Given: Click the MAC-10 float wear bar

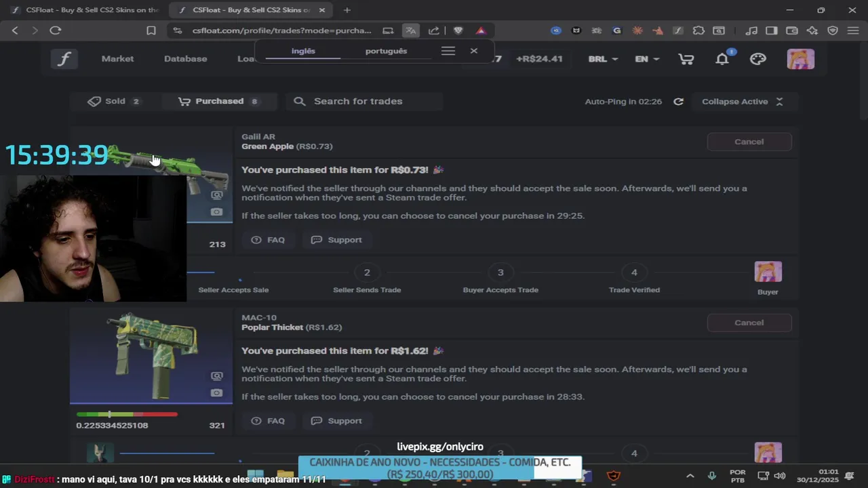Looking at the screenshot, I should point(127,414).
